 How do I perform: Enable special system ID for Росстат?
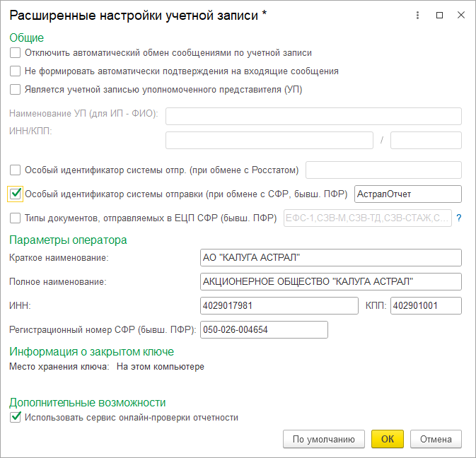16,170
